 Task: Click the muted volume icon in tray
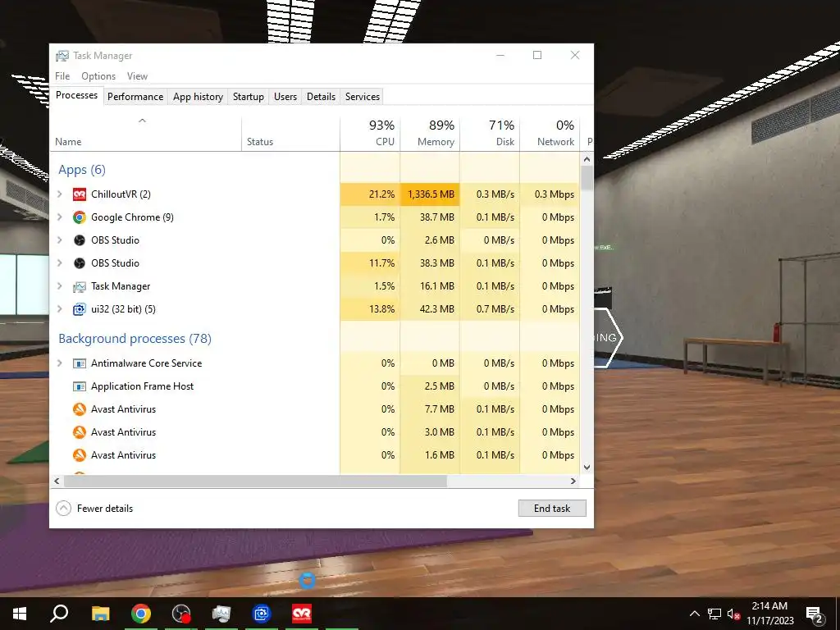point(733,614)
